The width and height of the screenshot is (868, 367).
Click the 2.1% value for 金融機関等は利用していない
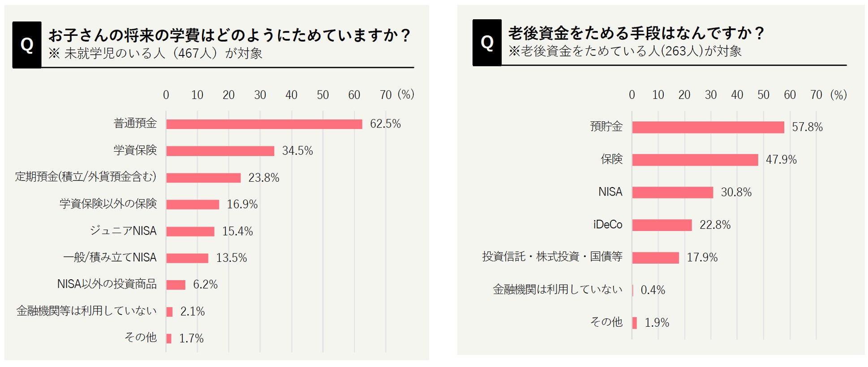click(x=193, y=312)
